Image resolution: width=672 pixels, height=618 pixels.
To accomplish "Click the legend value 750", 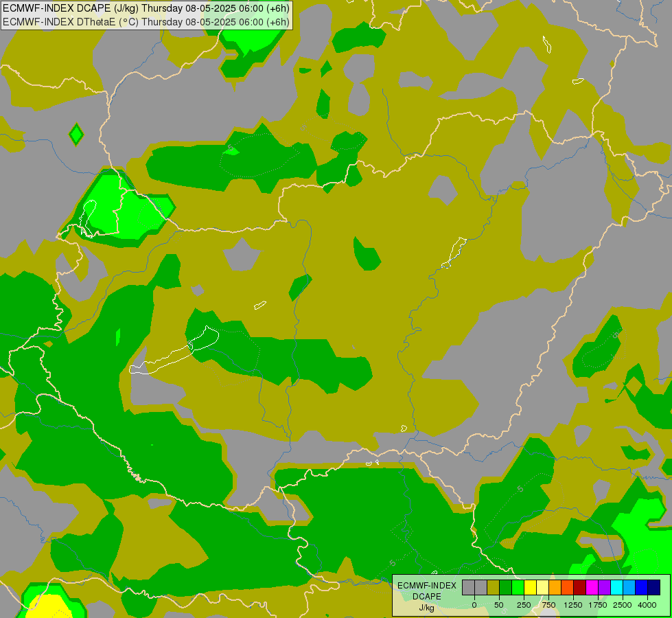I will point(548,605).
